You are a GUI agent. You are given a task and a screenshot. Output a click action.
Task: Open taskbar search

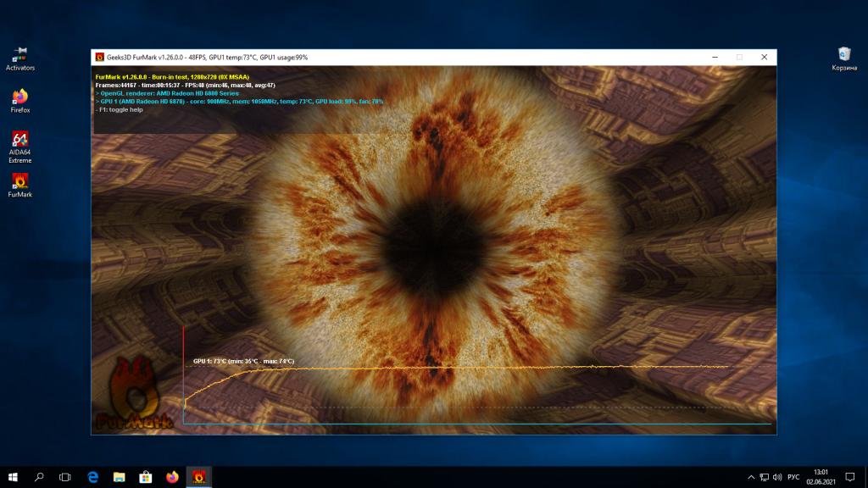tap(39, 477)
